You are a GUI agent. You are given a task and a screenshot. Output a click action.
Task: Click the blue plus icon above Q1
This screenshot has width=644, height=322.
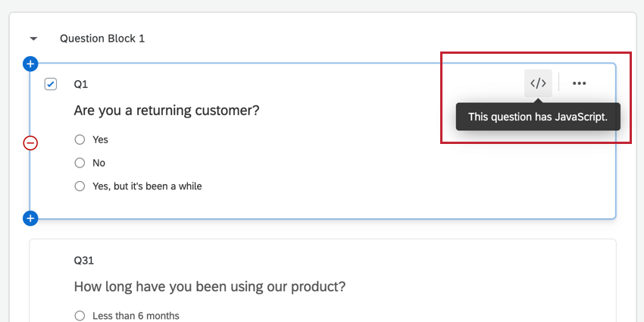pos(30,64)
